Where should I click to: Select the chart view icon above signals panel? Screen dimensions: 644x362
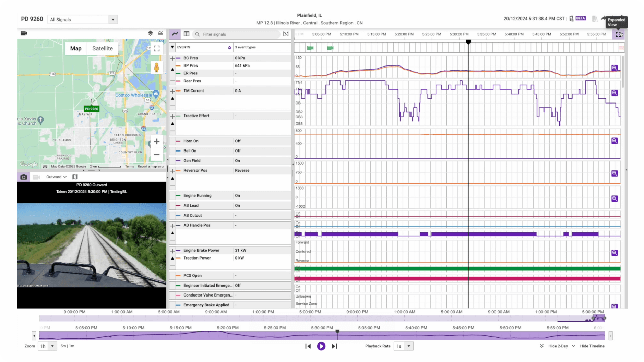175,34
